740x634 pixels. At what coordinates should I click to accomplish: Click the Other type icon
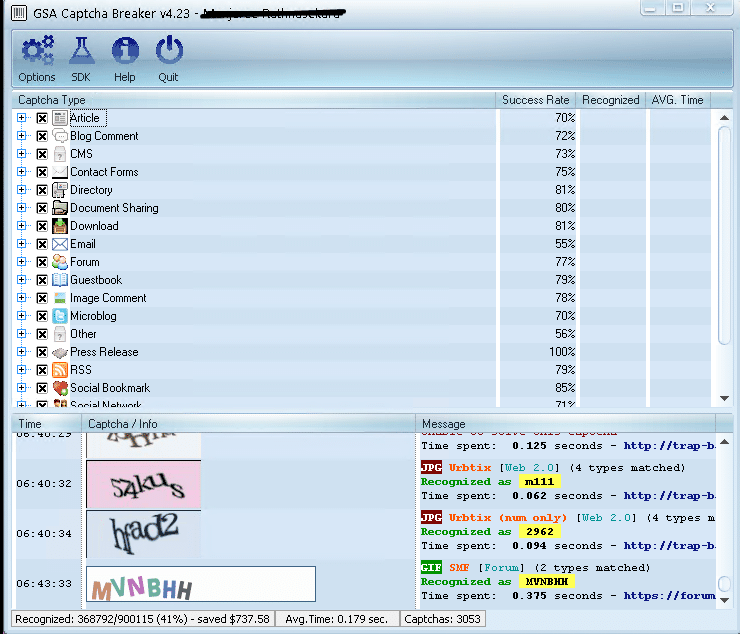click(x=60, y=334)
